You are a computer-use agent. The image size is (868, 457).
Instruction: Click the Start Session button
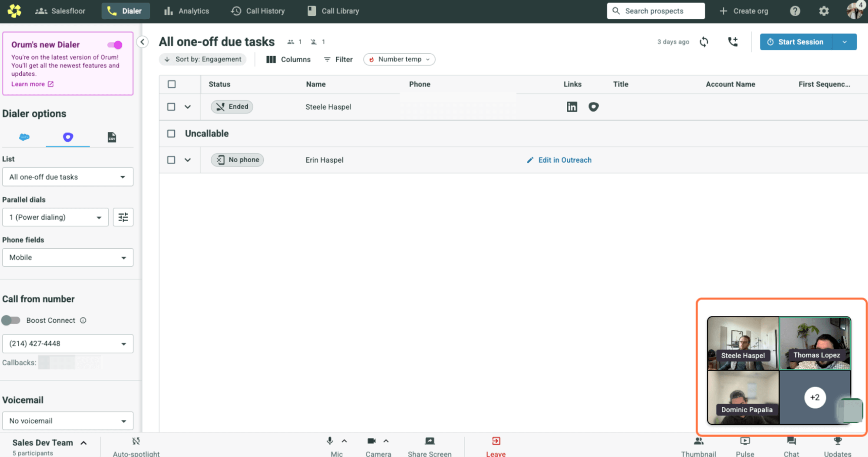coord(796,42)
